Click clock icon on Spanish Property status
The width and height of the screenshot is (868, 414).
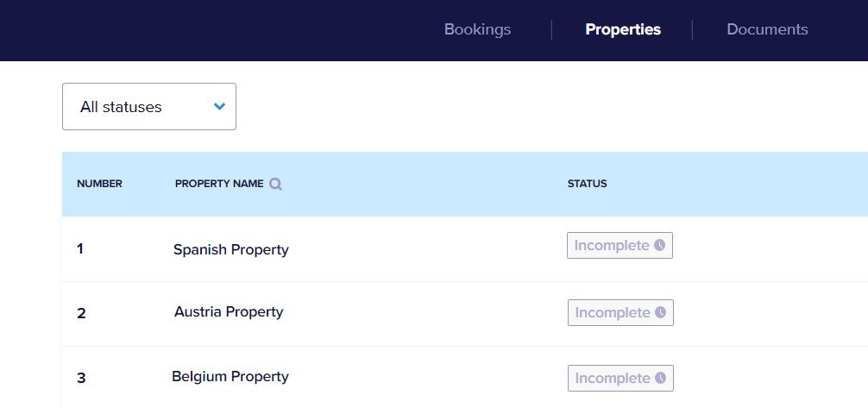(660, 246)
